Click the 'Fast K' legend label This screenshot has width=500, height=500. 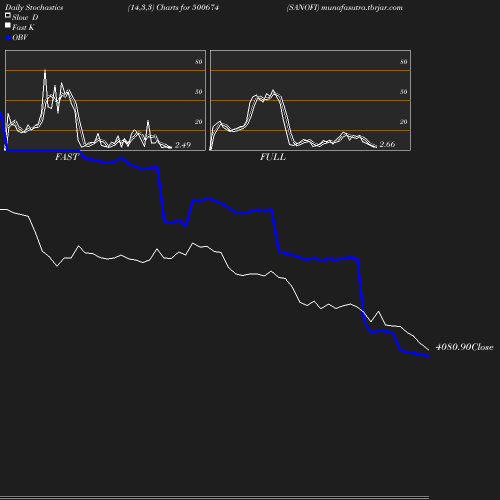[x=23, y=27]
